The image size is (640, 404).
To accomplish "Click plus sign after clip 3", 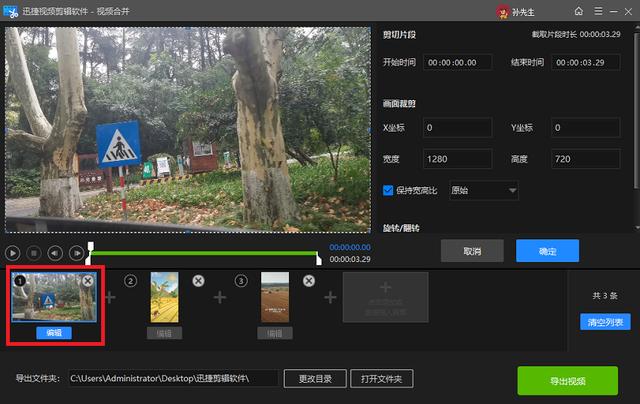I will (x=330, y=297).
